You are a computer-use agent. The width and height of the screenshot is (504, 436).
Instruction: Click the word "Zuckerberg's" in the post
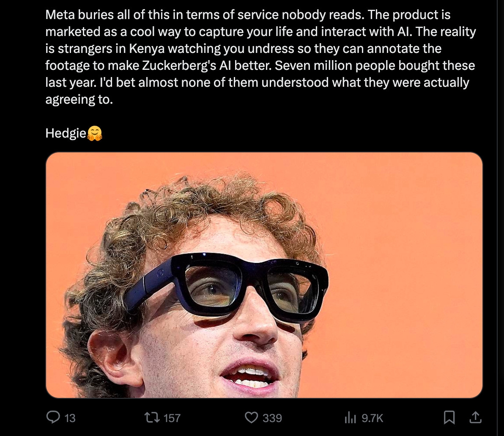(x=179, y=66)
